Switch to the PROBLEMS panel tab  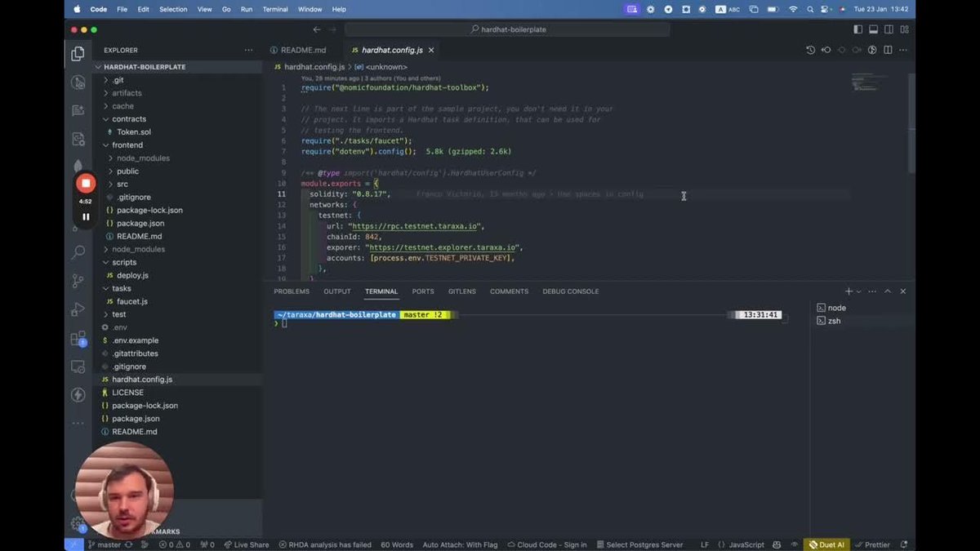click(292, 291)
